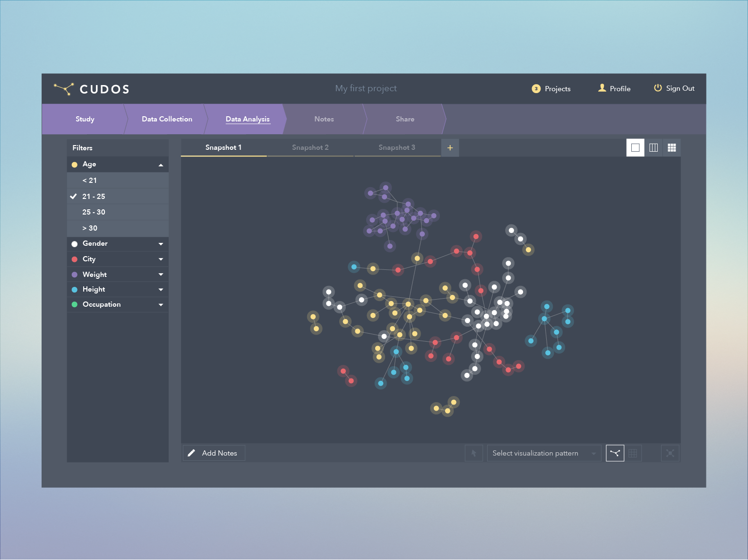
Task: Click the fullscreen expand icon
Action: click(x=670, y=453)
